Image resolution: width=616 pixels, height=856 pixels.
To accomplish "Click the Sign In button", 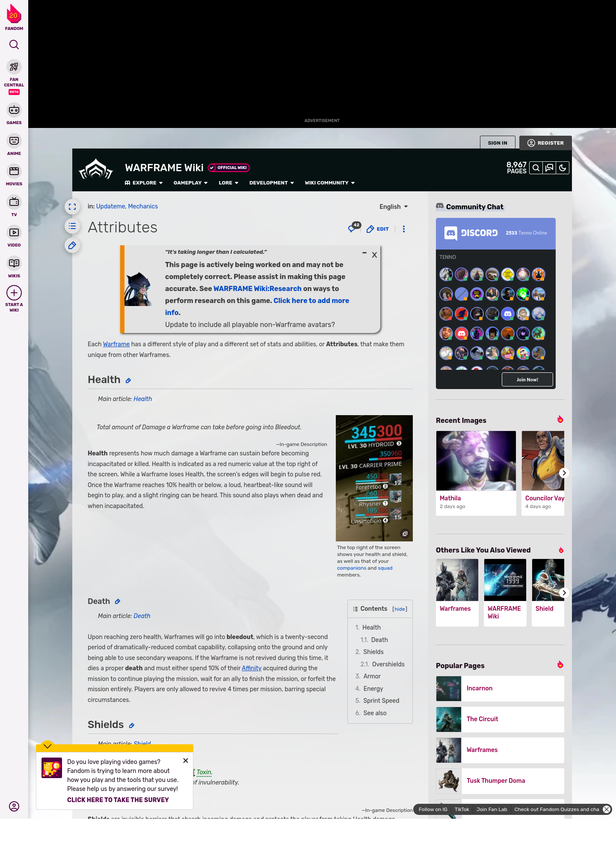I will click(x=498, y=143).
